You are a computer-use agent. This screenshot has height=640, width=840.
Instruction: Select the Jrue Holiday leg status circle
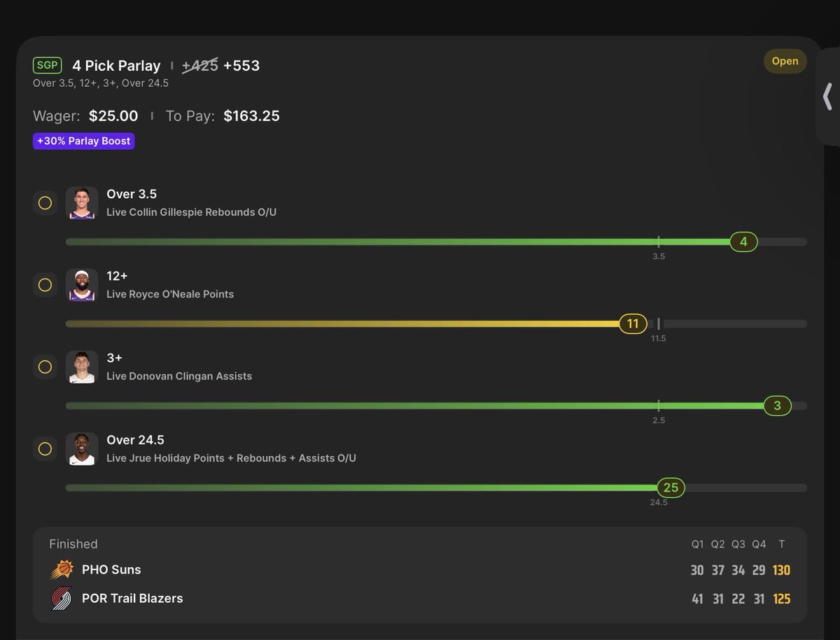coord(45,449)
